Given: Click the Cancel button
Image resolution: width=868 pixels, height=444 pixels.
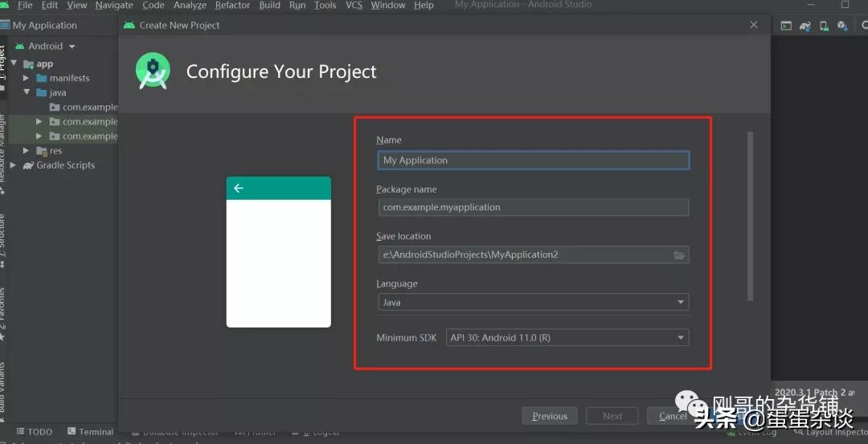Looking at the screenshot, I should coord(673,416).
